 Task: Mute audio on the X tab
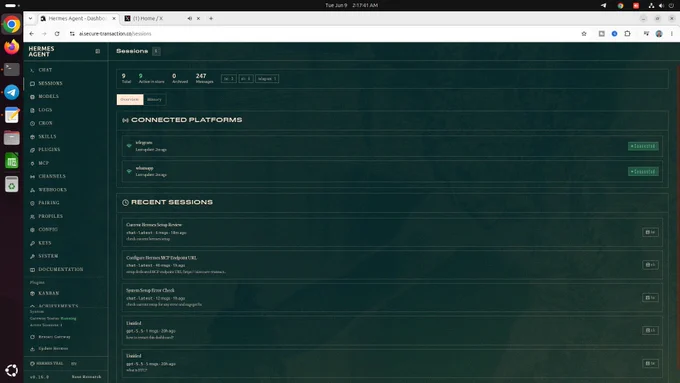(190, 19)
